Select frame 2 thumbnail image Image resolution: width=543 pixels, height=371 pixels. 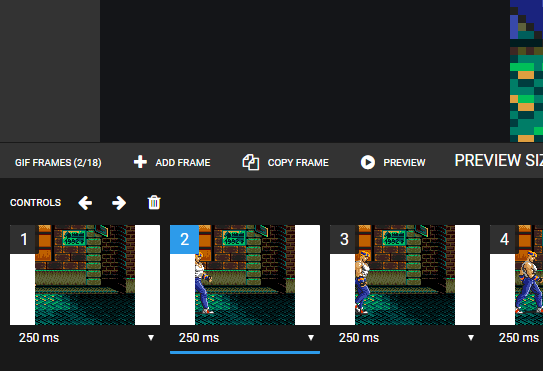click(x=245, y=275)
